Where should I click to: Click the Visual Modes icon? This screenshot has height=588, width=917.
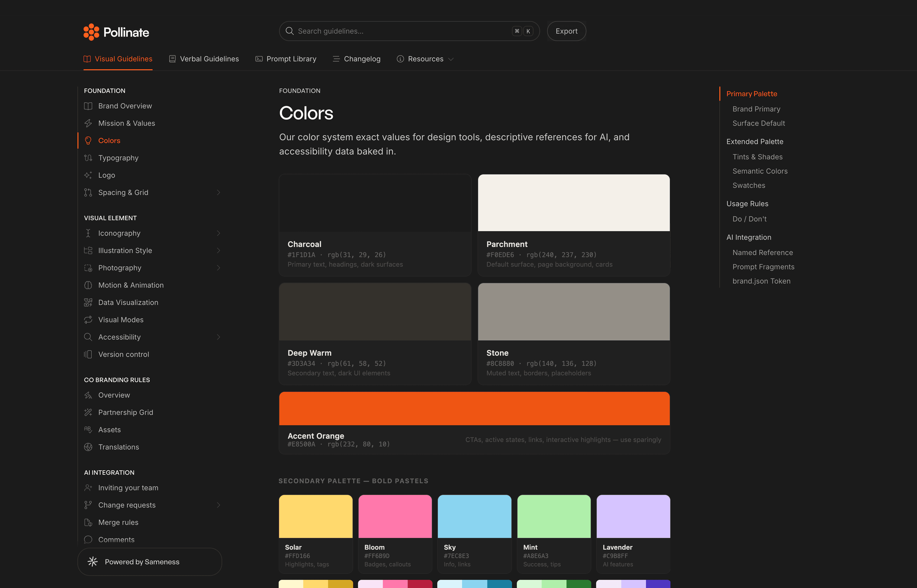[x=88, y=320]
